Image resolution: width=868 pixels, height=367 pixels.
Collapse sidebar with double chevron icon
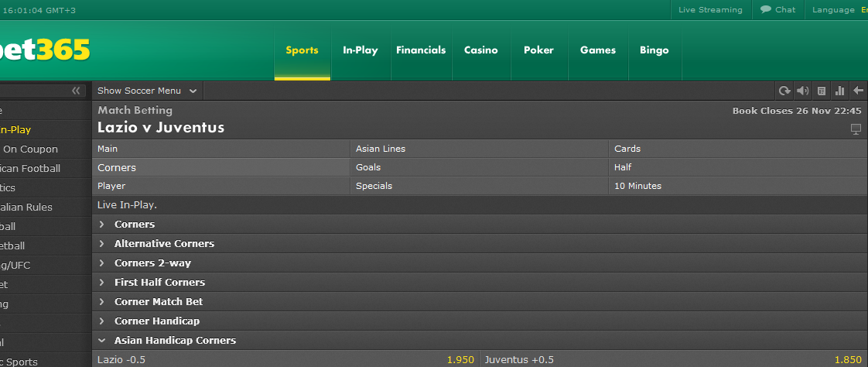click(x=76, y=91)
